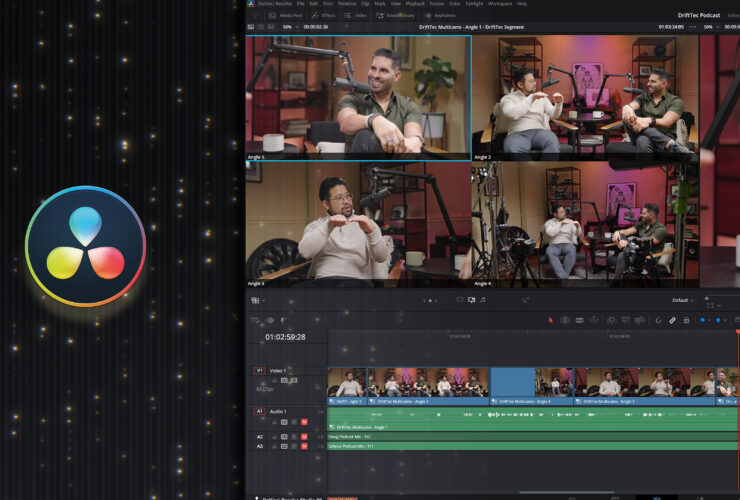Open the blue flag color dropdown
The width and height of the screenshot is (740, 500).
(708, 320)
